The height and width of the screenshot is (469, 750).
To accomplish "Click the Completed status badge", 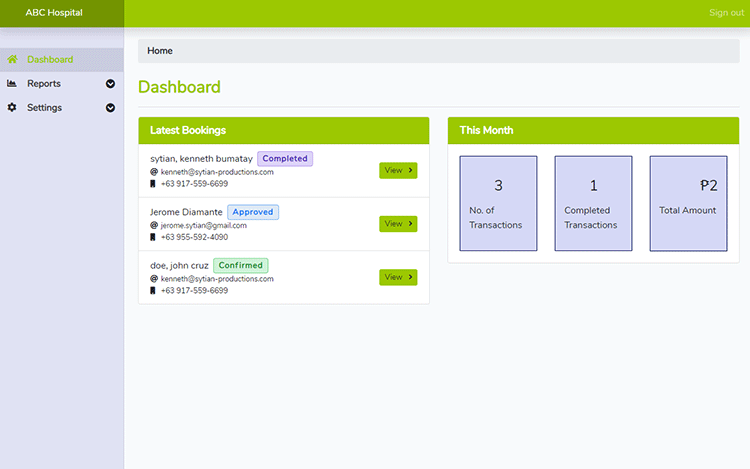I will click(x=285, y=159).
